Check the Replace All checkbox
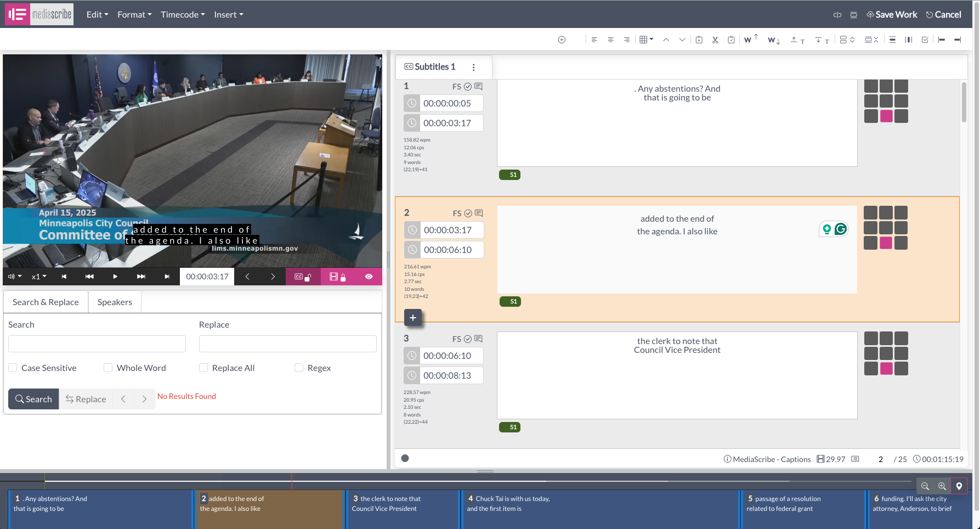The width and height of the screenshot is (980, 529). pos(203,367)
